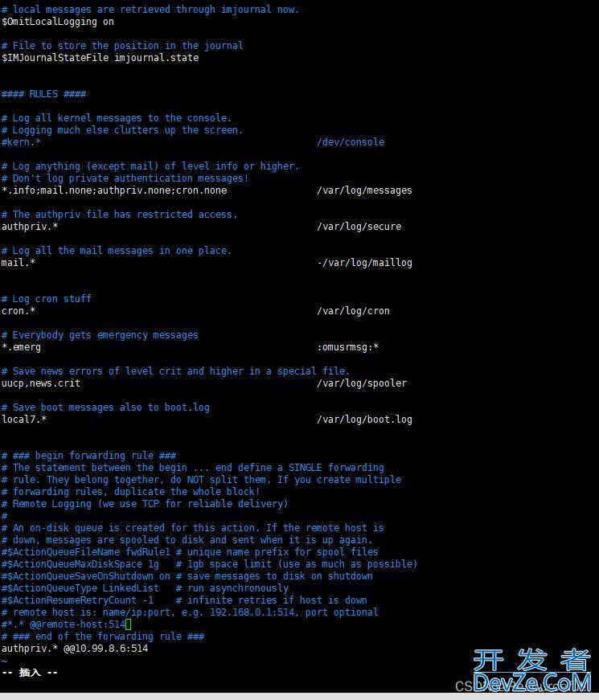Image resolution: width=599 pixels, height=700 pixels.
Task: Click the '# Don't log private authentication messages!' comment
Action: [x=125, y=178]
